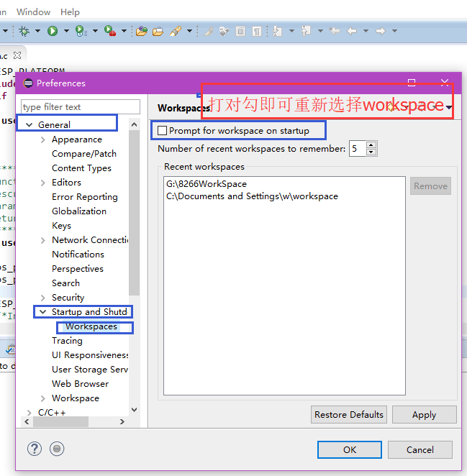
Task: Click the Profile launch icon in toolbar
Action: click(81, 31)
